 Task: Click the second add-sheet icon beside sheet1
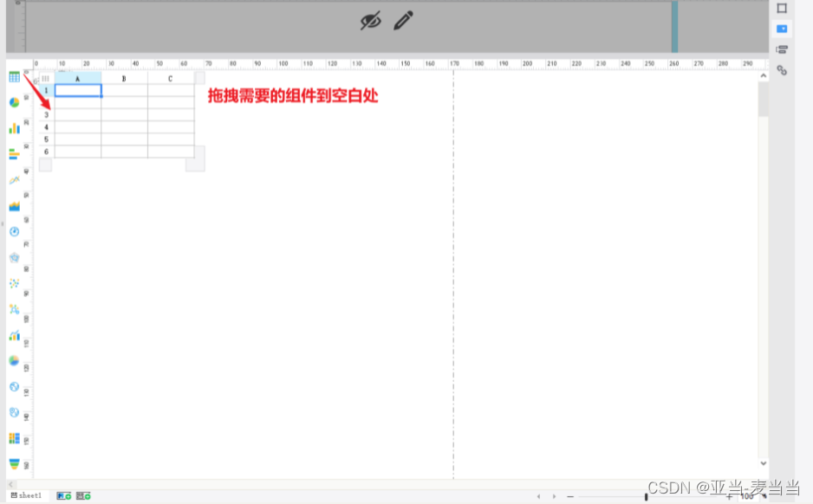coord(83,495)
